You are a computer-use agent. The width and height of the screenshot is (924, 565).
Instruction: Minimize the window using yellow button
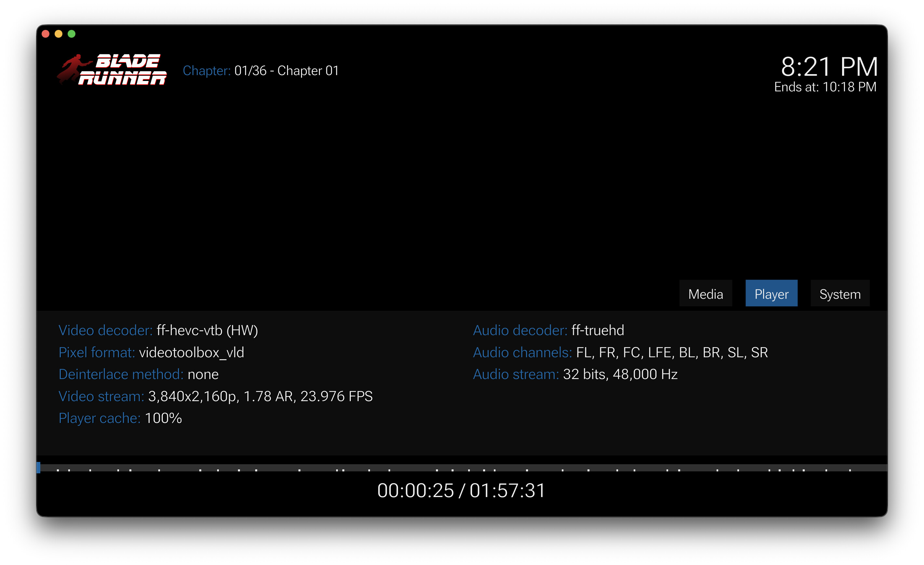59,34
